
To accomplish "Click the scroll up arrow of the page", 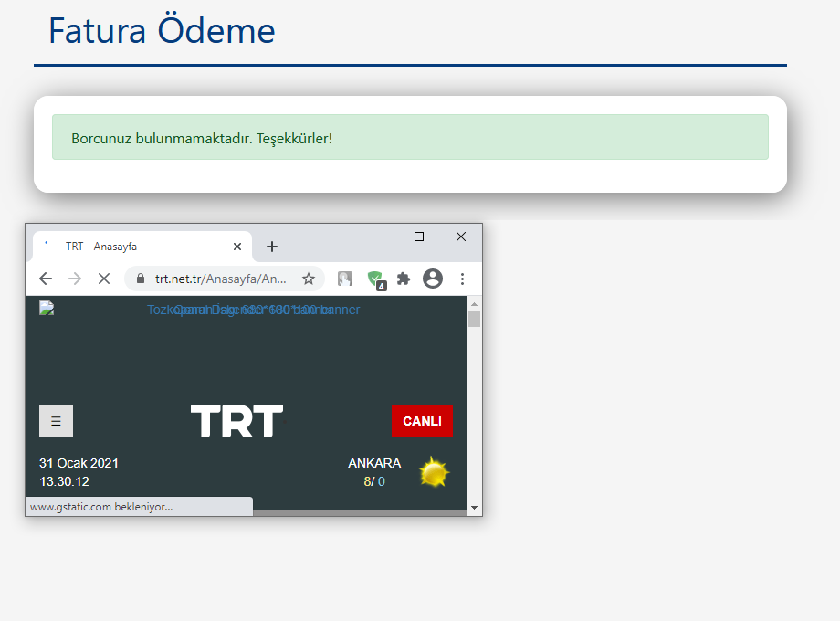I will coord(474,304).
